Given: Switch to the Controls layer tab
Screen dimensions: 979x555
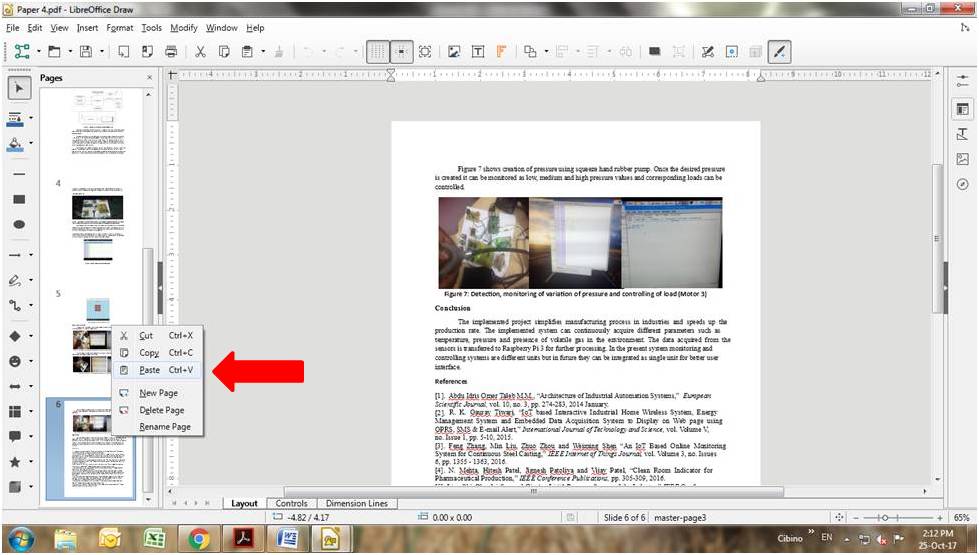Looking at the screenshot, I should pos(292,503).
